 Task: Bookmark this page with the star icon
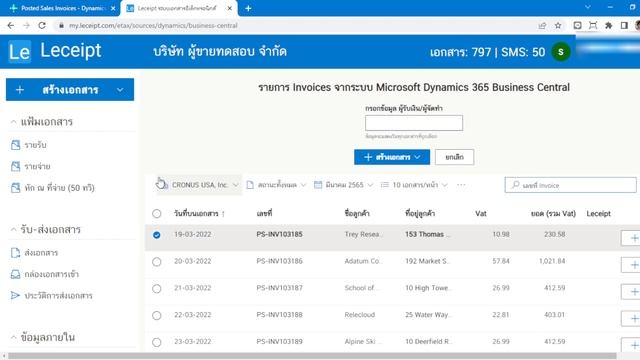pyautogui.click(x=558, y=25)
